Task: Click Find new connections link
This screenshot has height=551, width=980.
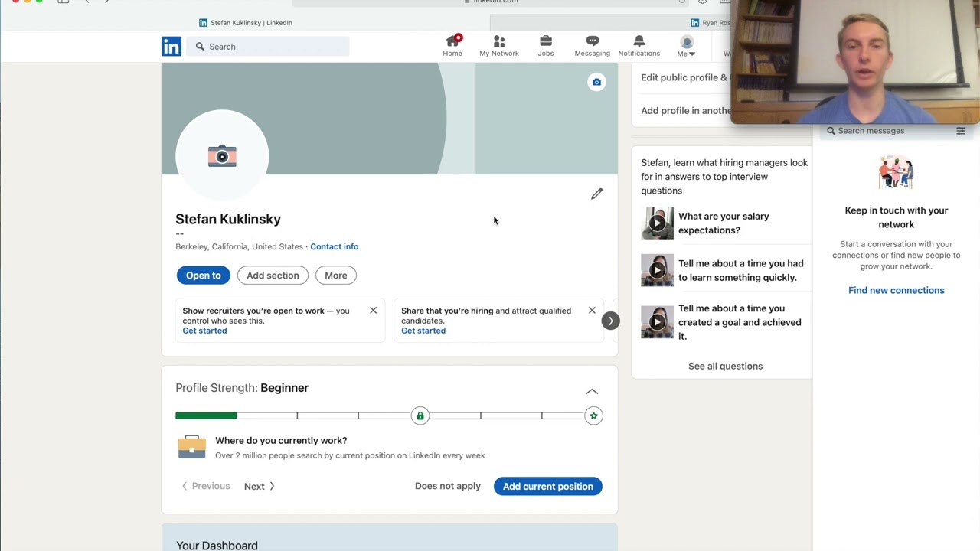Action: click(x=896, y=290)
